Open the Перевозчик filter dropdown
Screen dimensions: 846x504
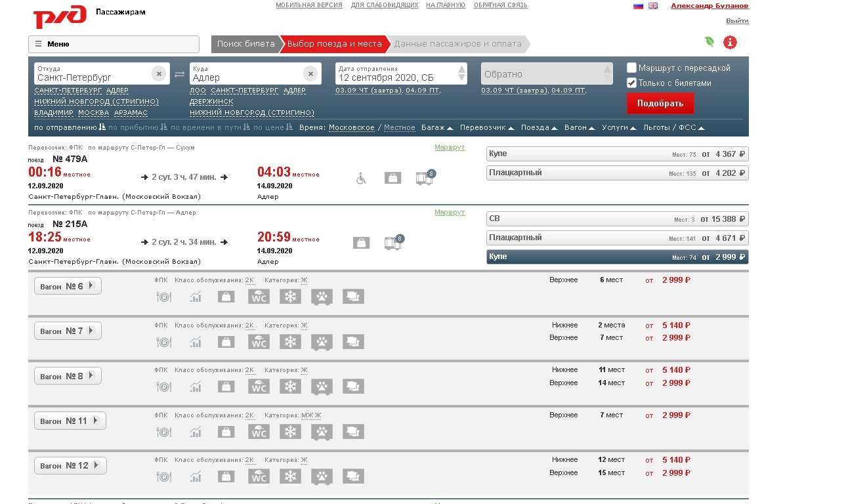click(488, 127)
